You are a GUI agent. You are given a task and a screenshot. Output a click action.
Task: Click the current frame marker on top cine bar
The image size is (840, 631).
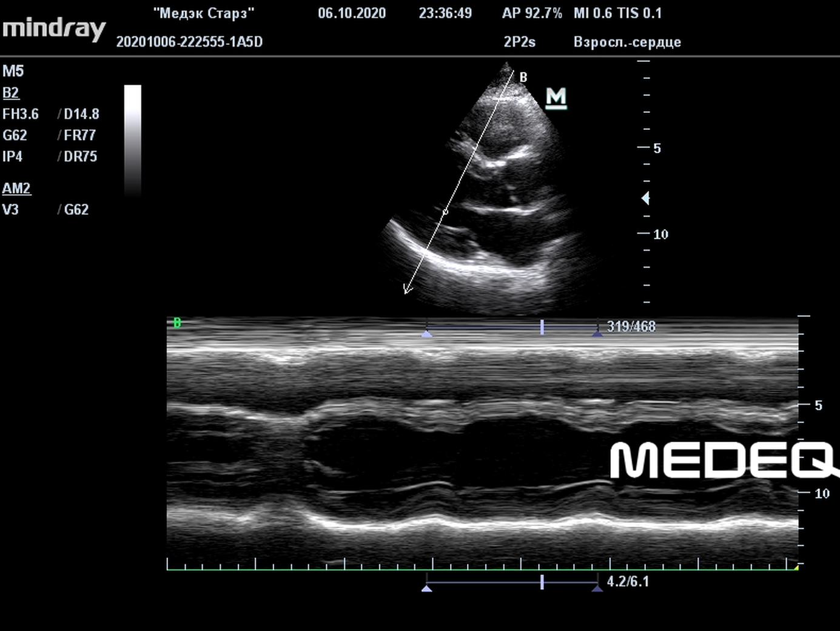(x=542, y=328)
